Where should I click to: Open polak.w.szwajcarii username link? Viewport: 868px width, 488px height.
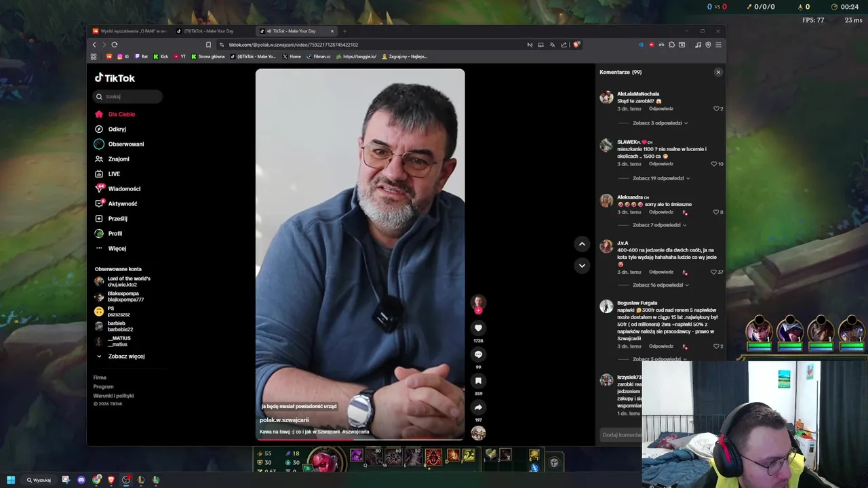pyautogui.click(x=284, y=420)
